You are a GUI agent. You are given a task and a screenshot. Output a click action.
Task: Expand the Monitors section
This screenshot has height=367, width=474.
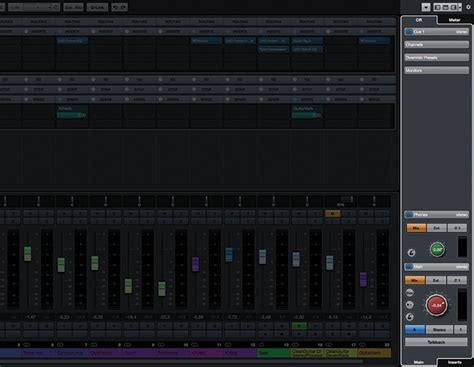click(x=436, y=71)
